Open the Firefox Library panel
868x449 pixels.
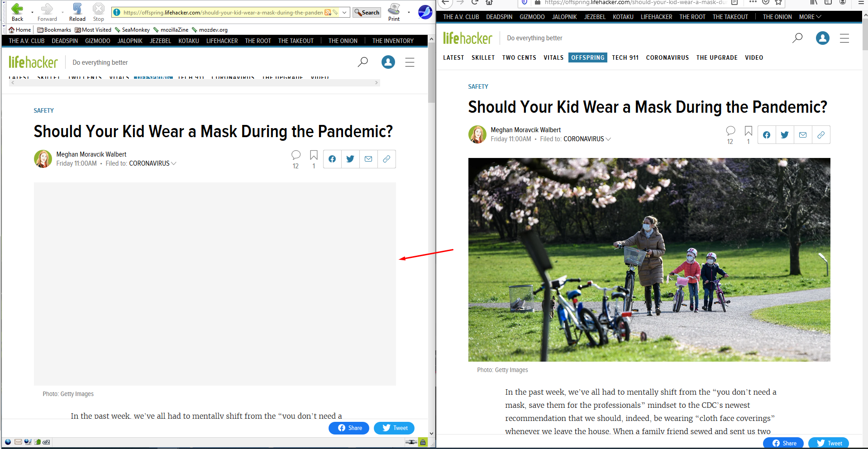click(813, 2)
